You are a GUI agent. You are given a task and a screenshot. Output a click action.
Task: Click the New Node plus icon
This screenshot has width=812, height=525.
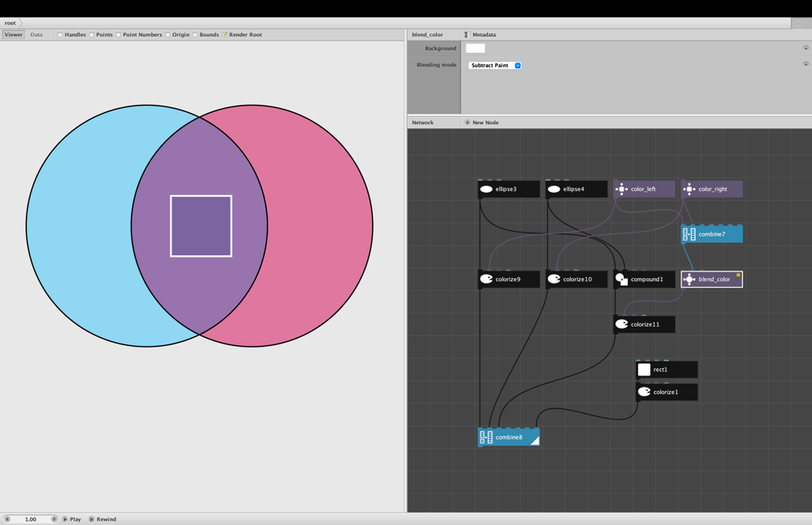tap(467, 123)
